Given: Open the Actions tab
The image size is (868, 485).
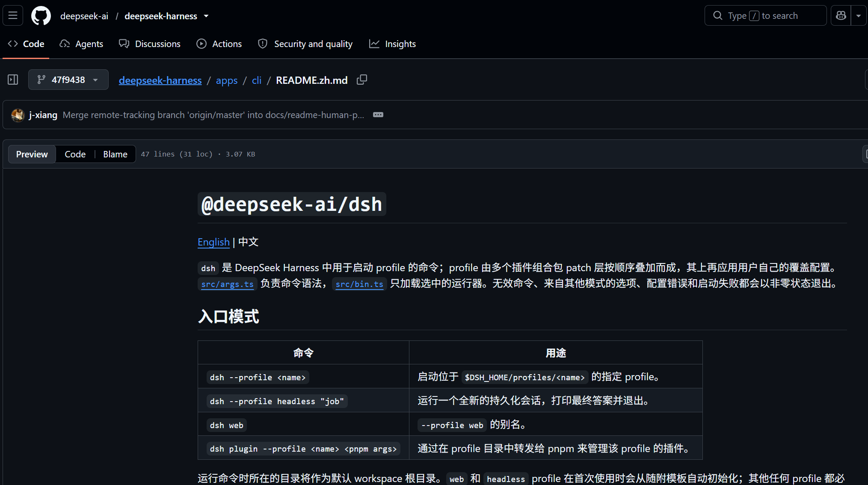Looking at the screenshot, I should (x=219, y=44).
